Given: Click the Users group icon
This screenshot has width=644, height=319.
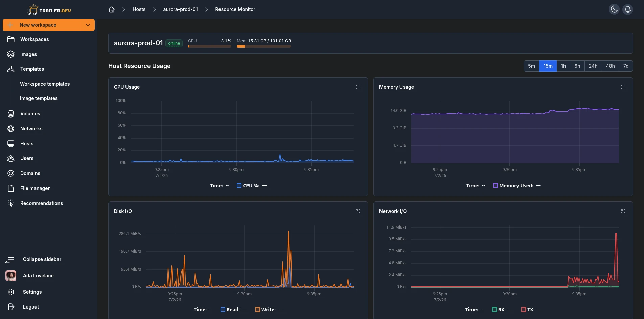Looking at the screenshot, I should click(x=11, y=158).
